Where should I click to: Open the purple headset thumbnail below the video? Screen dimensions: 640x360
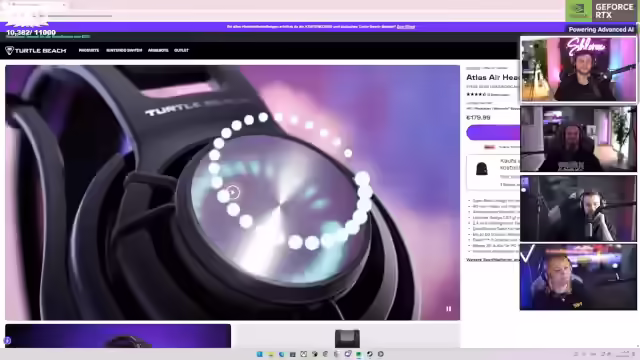pos(118,336)
